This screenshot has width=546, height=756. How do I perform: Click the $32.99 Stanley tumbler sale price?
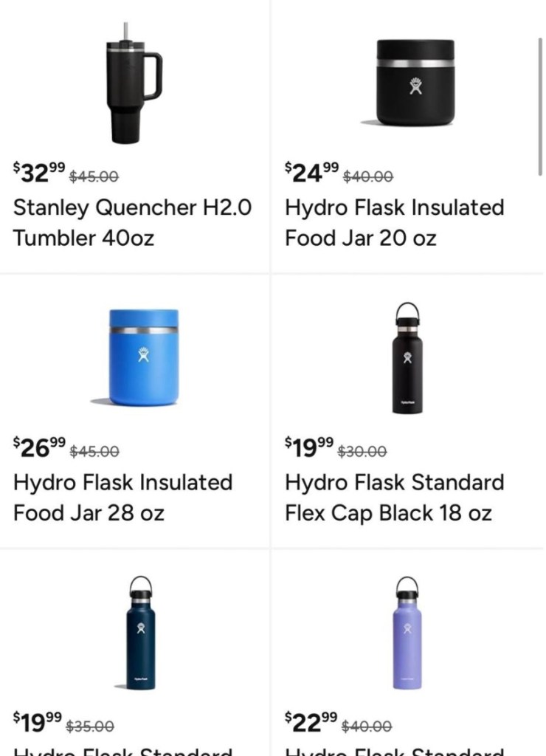38,173
